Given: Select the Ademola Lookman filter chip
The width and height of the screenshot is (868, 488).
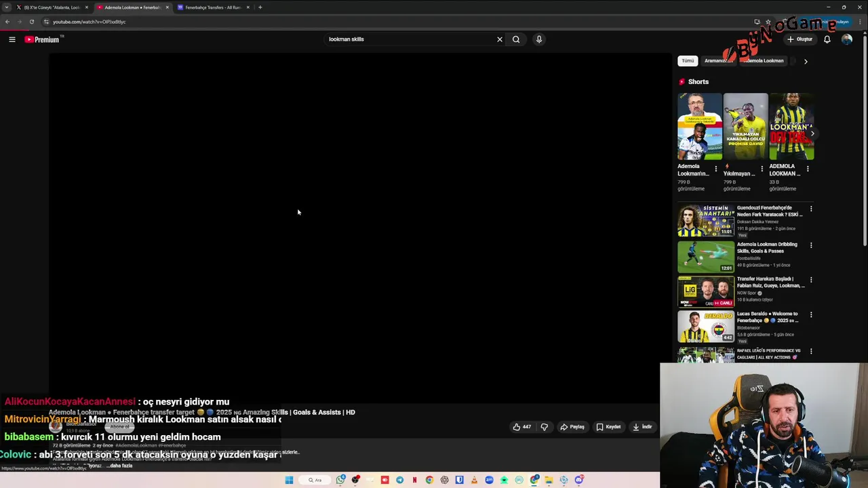Looking at the screenshot, I should (764, 61).
